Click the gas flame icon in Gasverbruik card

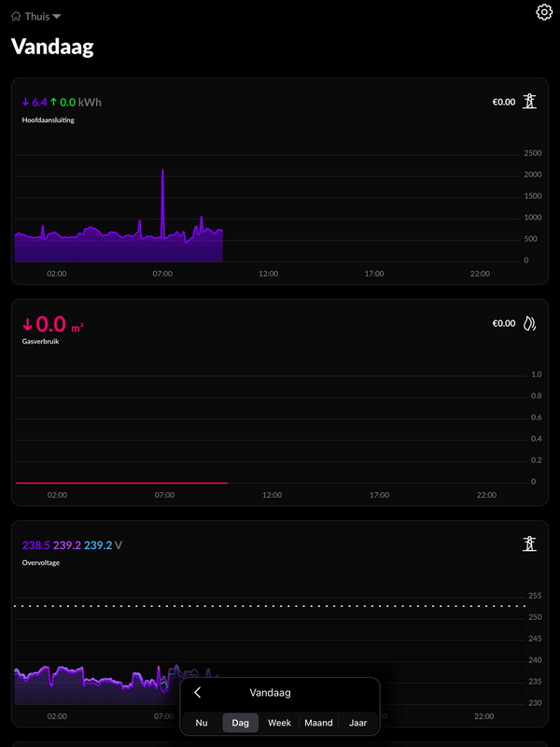tap(529, 323)
